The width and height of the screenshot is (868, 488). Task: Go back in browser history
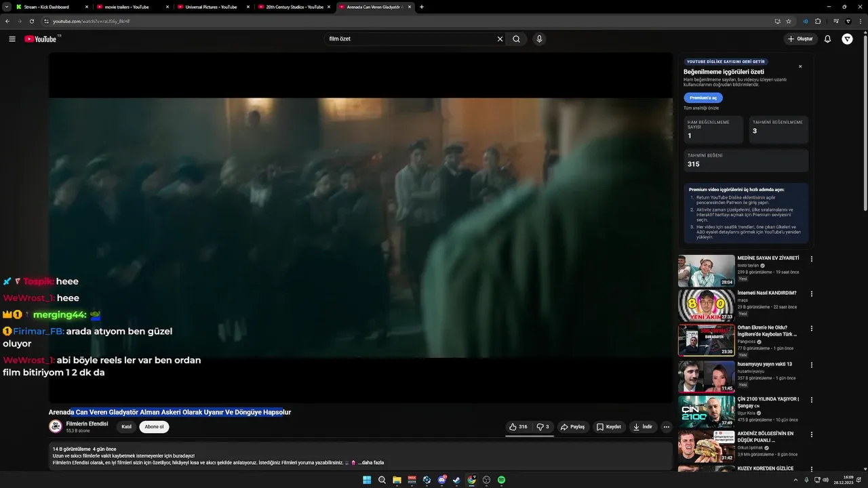pos(7,21)
